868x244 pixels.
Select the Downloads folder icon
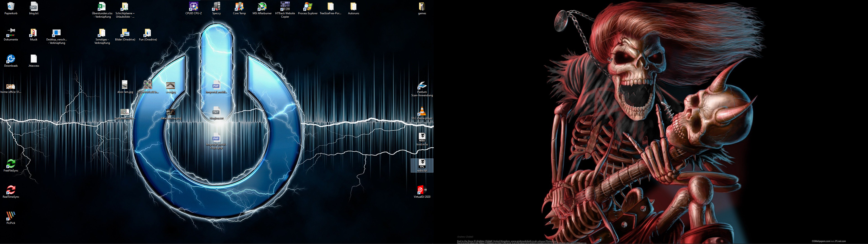(x=11, y=59)
